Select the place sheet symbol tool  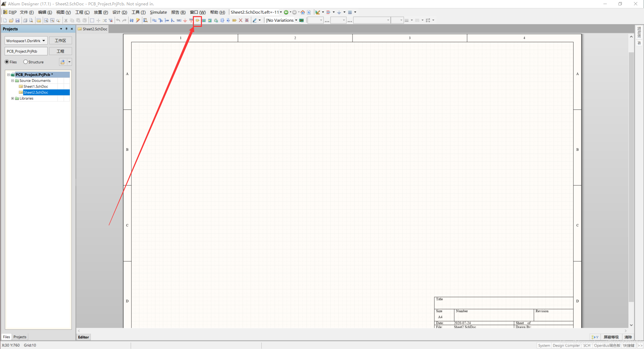click(204, 20)
